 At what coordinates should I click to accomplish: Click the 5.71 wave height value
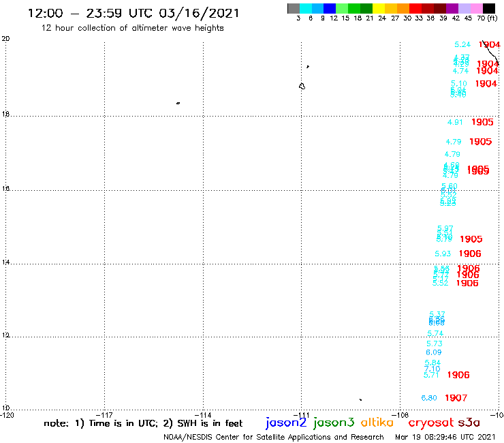coord(431,375)
